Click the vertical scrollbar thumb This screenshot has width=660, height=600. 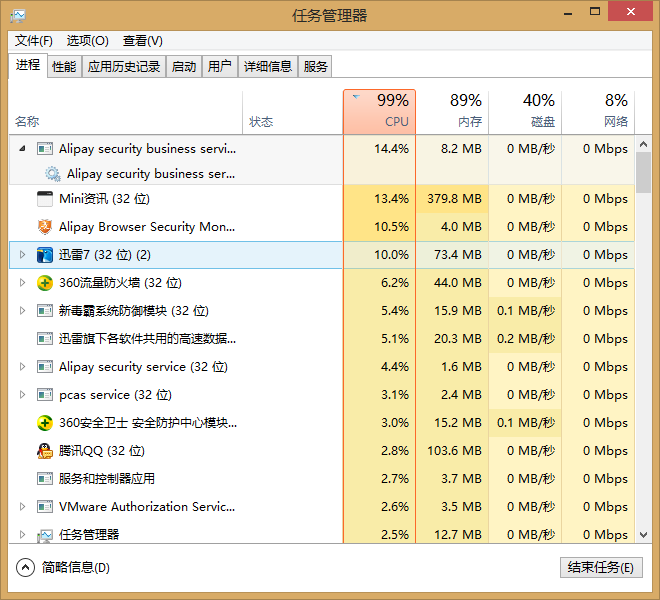click(643, 173)
